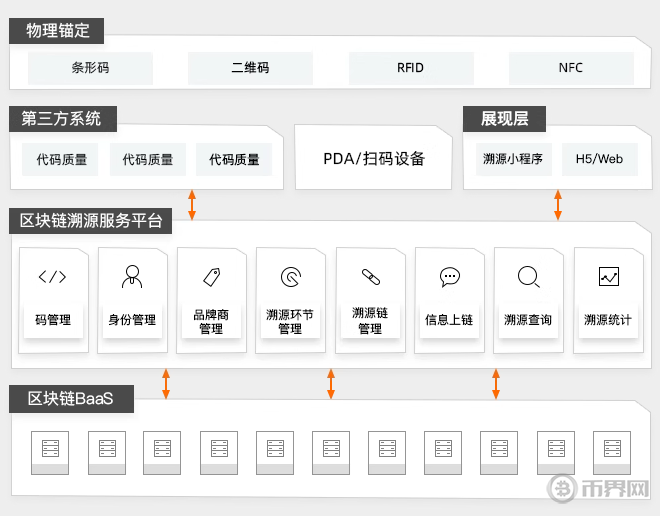Open the line chart icon for 溯源统计
Viewport: 660px width, 516px height.
tap(608, 277)
